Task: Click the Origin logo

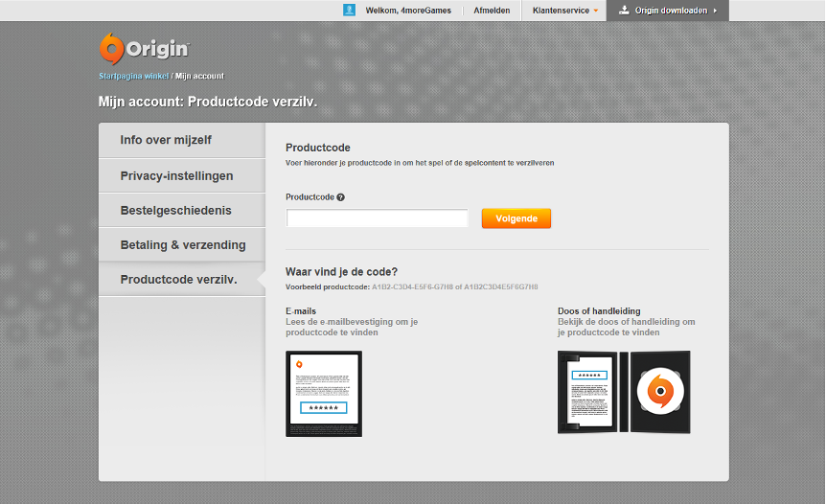Action: pyautogui.click(x=144, y=49)
